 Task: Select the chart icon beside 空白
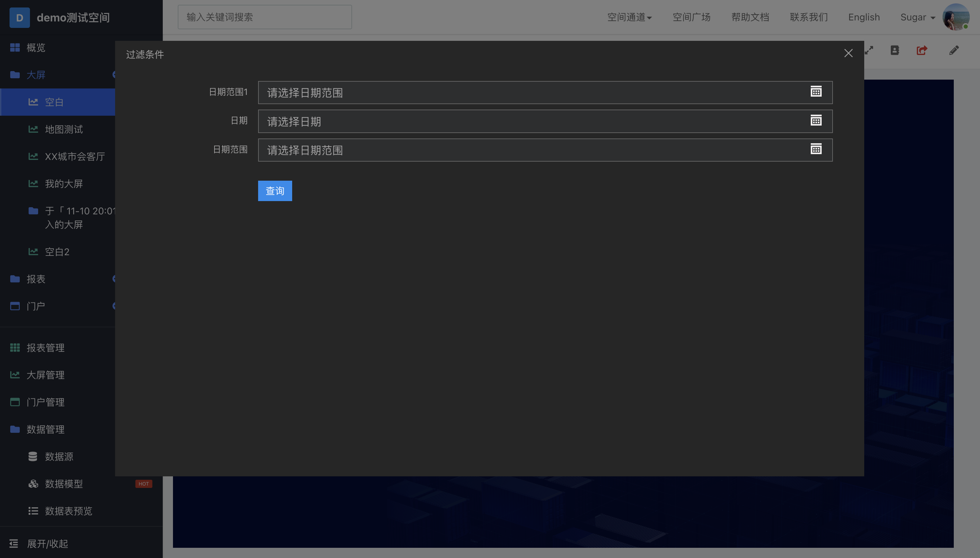[x=33, y=102]
